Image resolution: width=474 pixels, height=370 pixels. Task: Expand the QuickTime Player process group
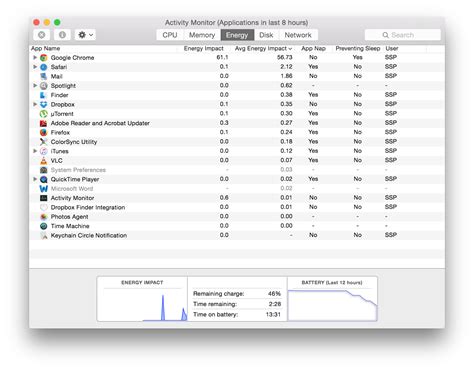(x=35, y=179)
